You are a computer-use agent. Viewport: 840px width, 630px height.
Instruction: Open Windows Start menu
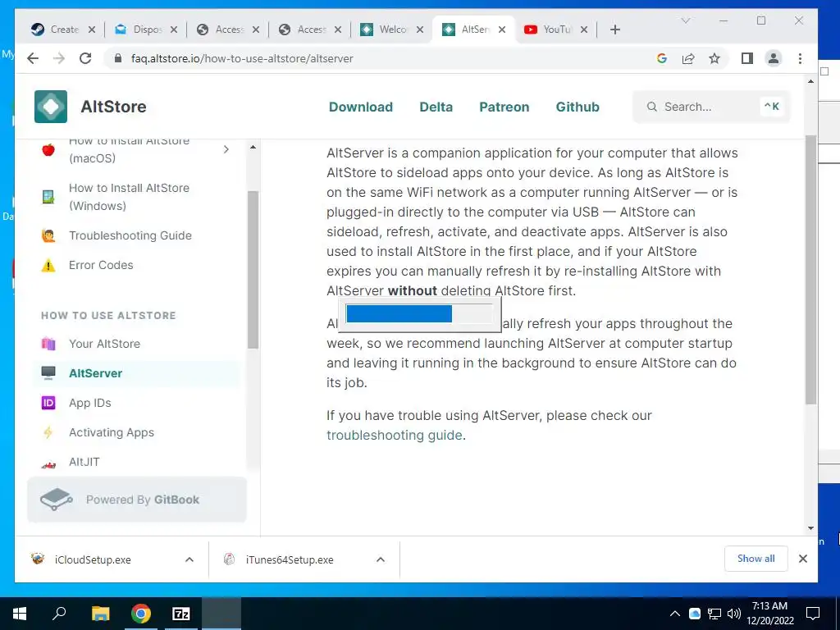coord(20,614)
